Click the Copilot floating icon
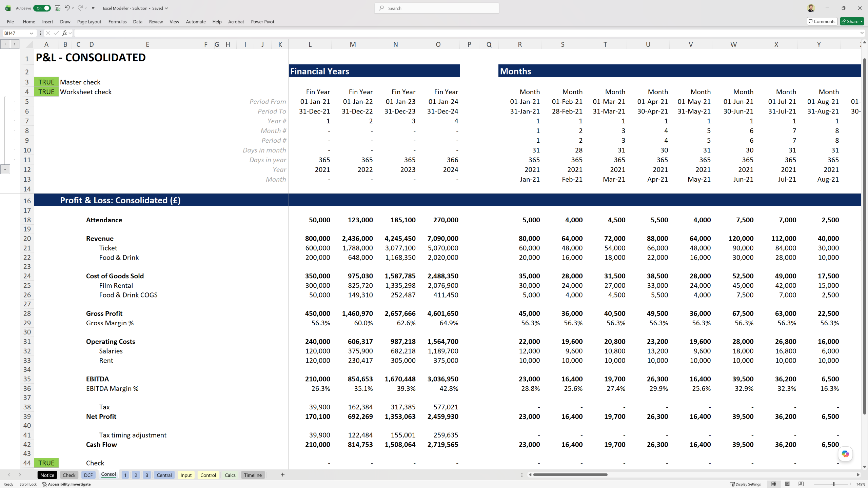The height and width of the screenshot is (488, 868). [x=845, y=454]
